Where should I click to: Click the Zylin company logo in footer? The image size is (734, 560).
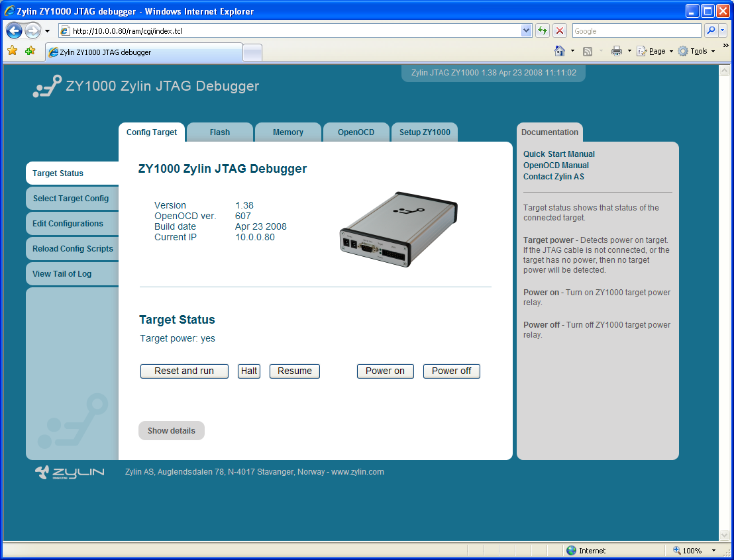[70, 473]
